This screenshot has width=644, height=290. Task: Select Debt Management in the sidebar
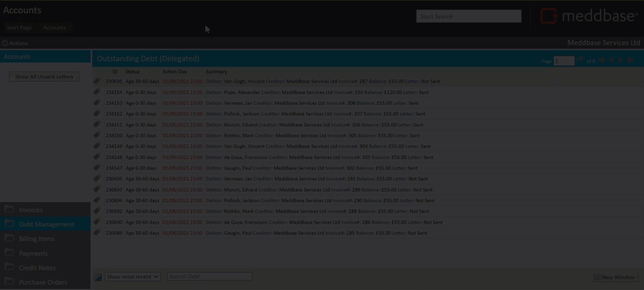(x=46, y=224)
